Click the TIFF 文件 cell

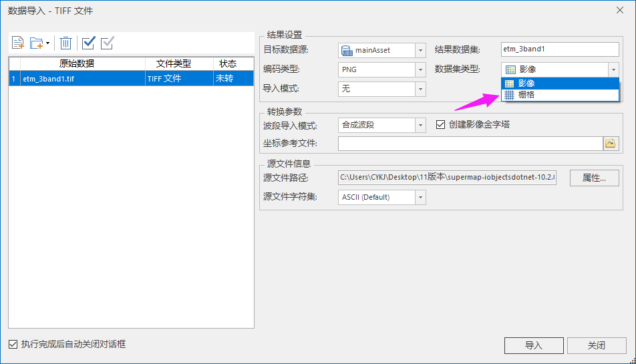[x=179, y=78]
